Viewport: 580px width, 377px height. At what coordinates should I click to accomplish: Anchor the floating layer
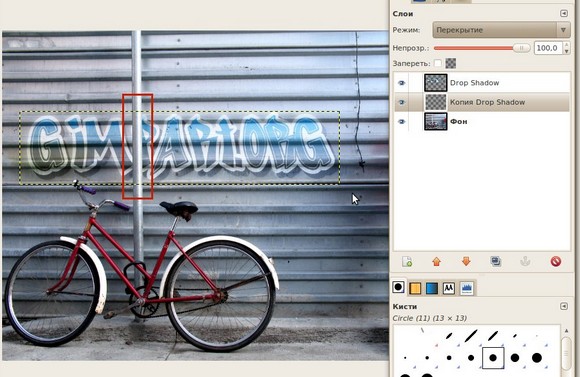(x=525, y=262)
